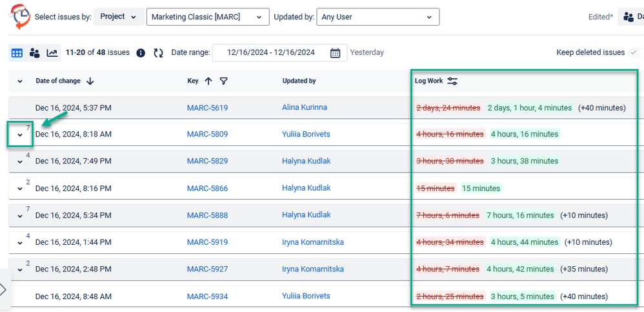The image size is (644, 312).
Task: Click the Updated by column header
Action: pos(299,81)
